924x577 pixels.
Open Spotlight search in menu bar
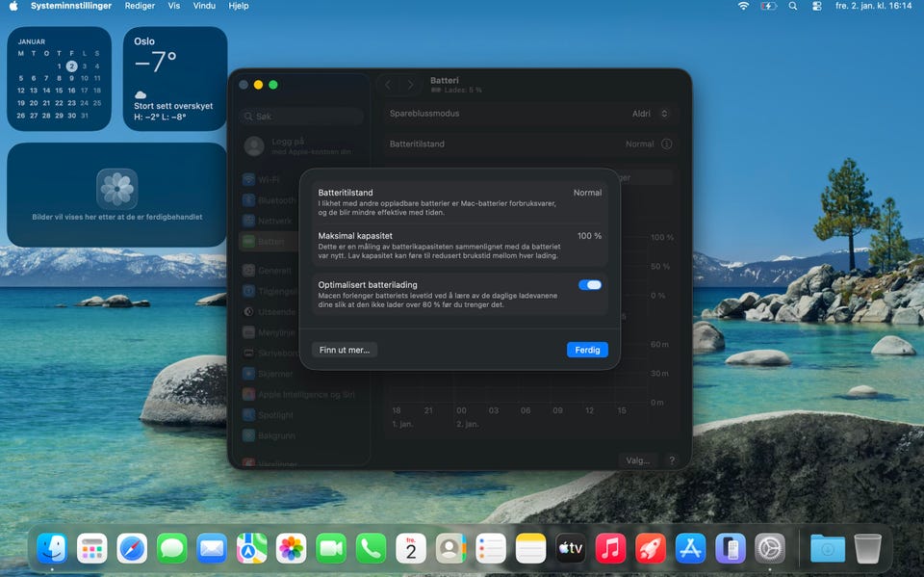[792, 6]
